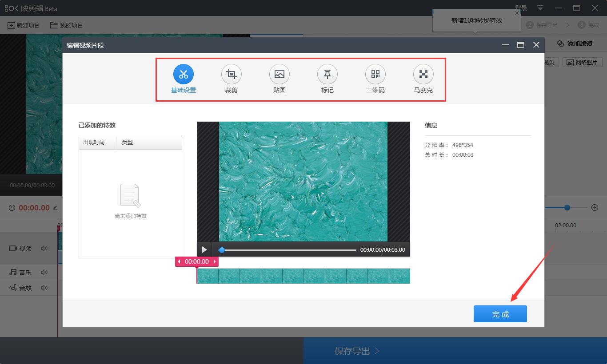This screenshot has width=607, height=364.
Task: Mute the 音乐 music track
Action: click(44, 272)
